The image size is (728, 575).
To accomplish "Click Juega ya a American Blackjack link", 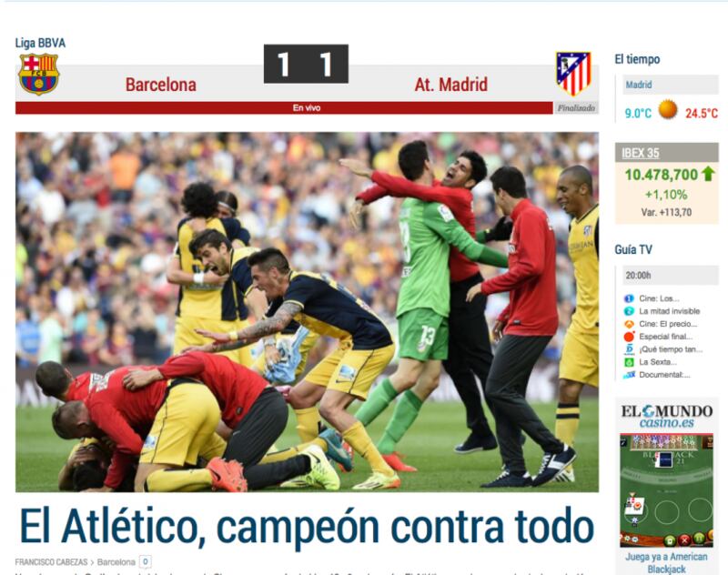I will [x=666, y=562].
